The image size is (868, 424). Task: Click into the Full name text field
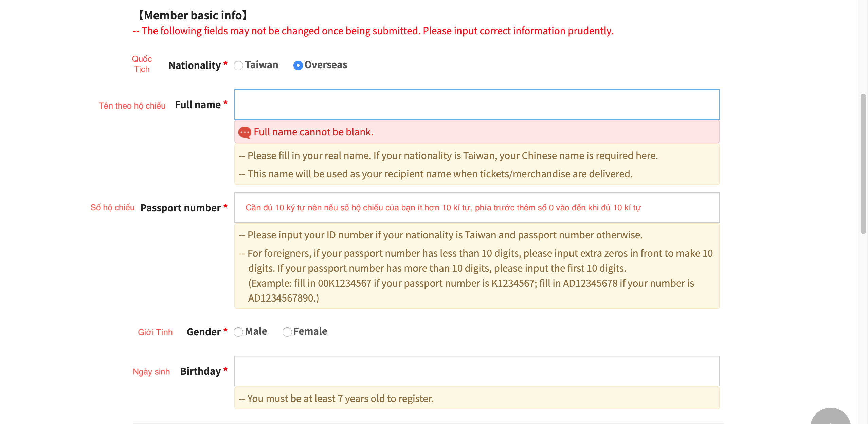[x=477, y=104]
